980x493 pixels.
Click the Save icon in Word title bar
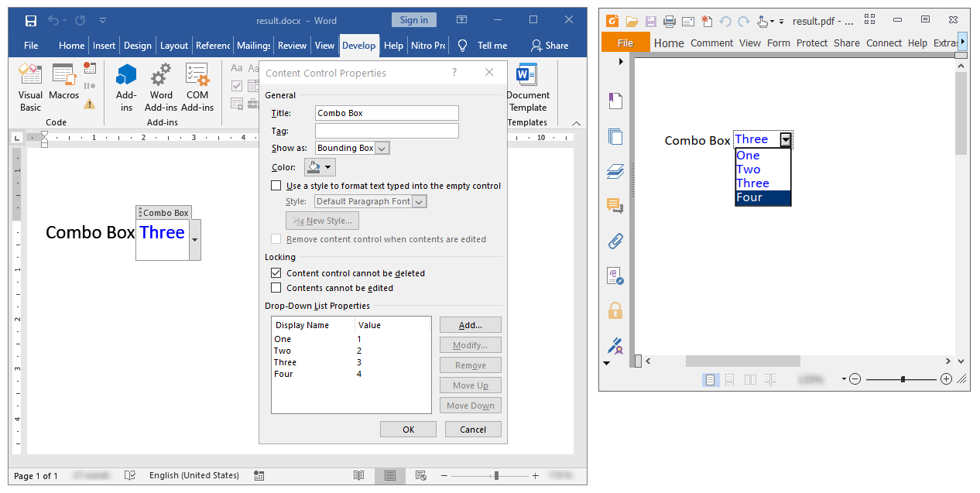pos(30,21)
